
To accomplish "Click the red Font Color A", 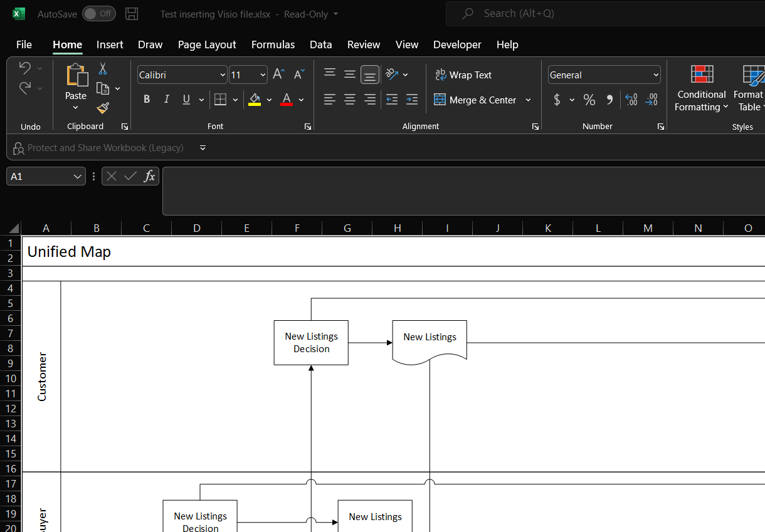I will point(287,100).
